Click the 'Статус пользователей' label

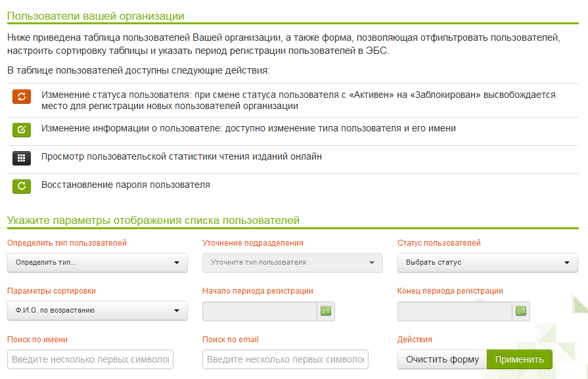[439, 243]
